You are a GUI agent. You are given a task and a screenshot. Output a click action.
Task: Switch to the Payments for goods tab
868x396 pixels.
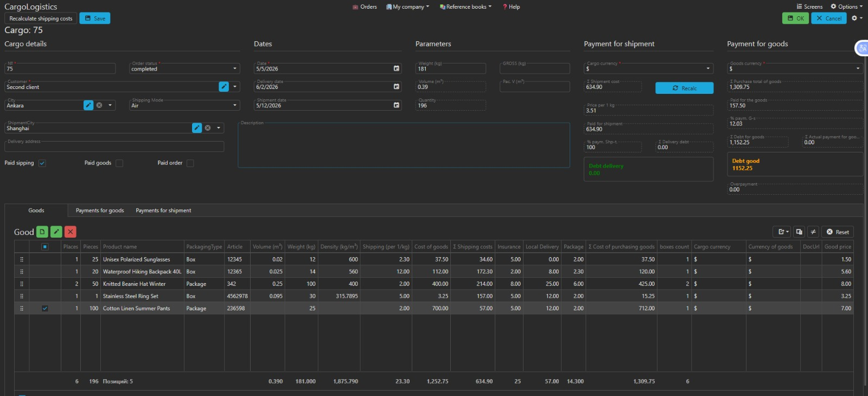tap(100, 210)
